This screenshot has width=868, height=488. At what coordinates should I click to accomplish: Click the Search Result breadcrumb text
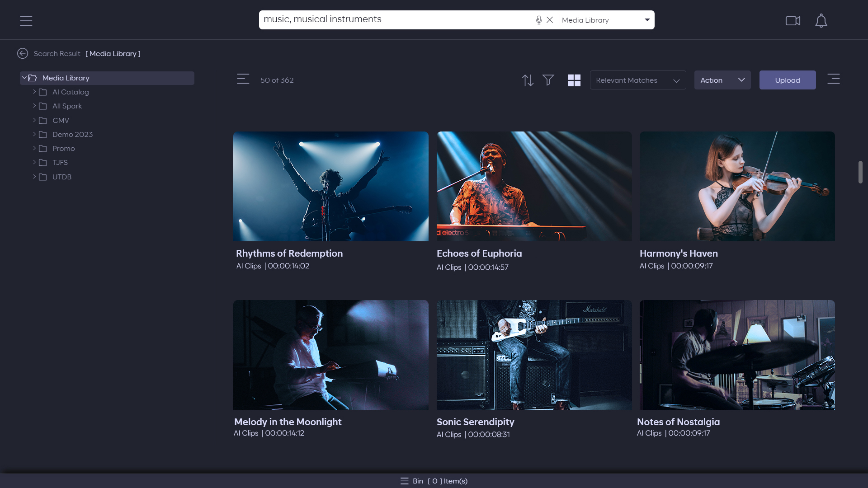(x=57, y=54)
